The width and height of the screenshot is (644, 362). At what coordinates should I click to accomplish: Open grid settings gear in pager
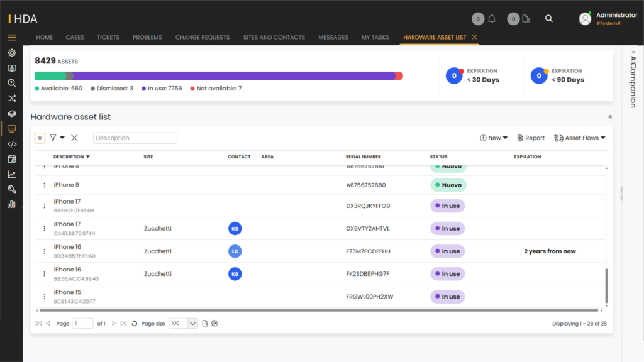[214, 324]
